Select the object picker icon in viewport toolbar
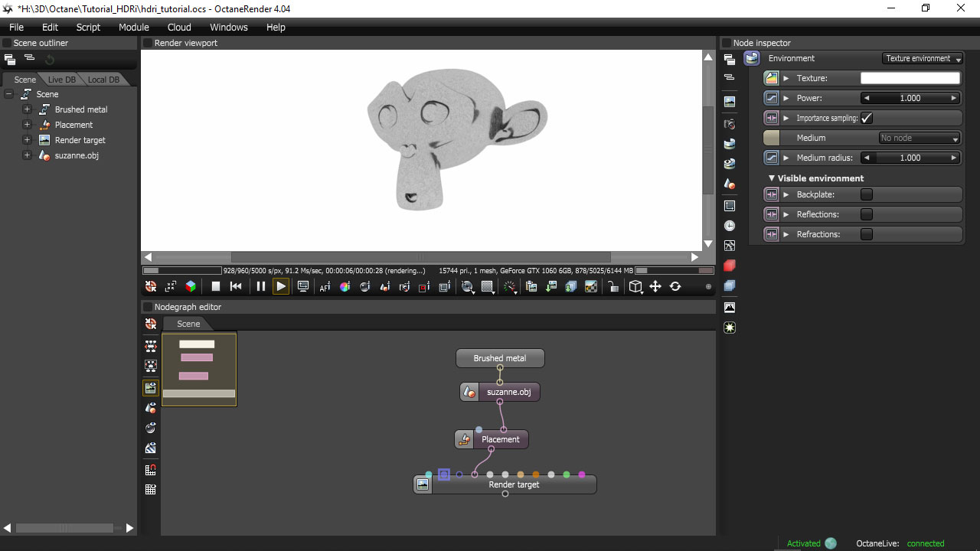This screenshot has height=551, width=980. click(385, 286)
